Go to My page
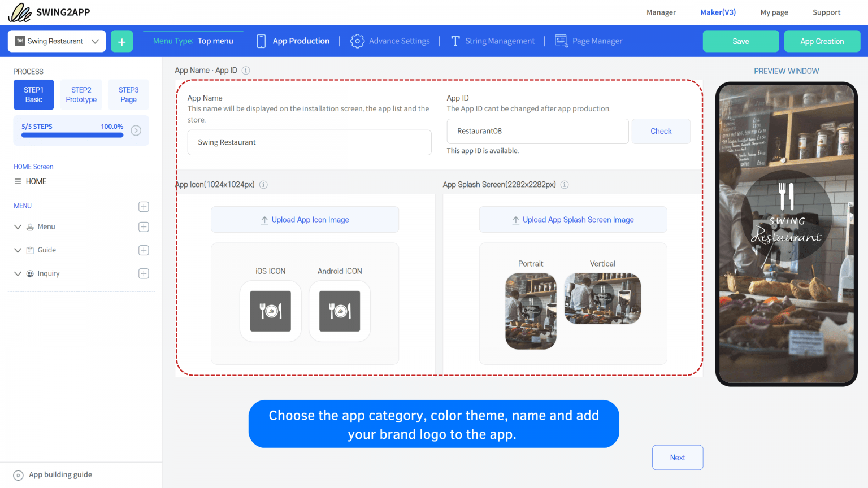 774,12
